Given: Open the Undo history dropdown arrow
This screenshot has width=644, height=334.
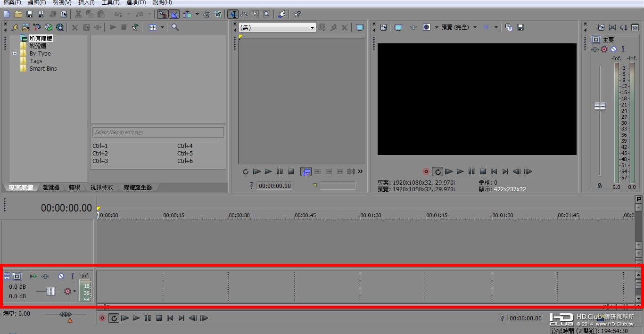Looking at the screenshot, I should pyautogui.click(x=129, y=14).
